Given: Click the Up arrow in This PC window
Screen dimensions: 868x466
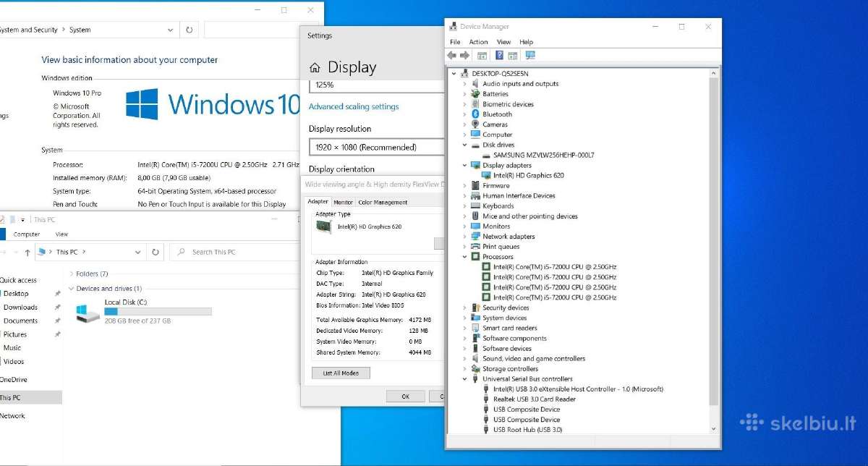Looking at the screenshot, I should (x=27, y=253).
